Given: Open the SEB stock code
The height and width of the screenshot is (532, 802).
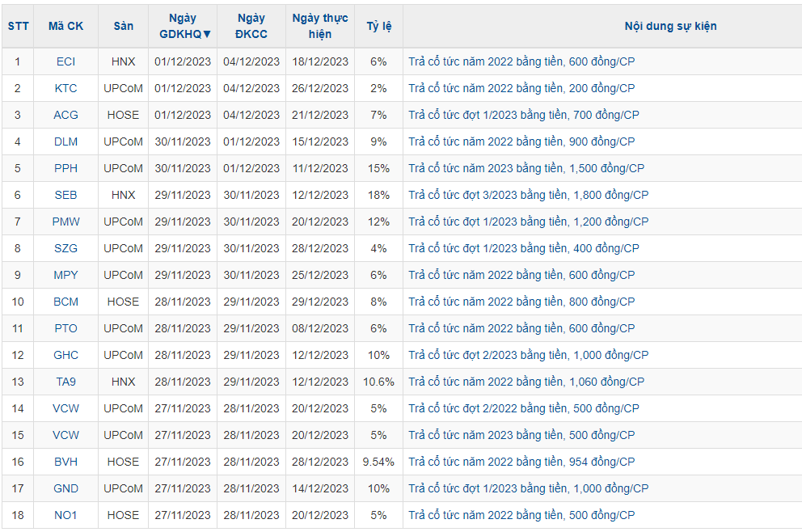Looking at the screenshot, I should (65, 195).
